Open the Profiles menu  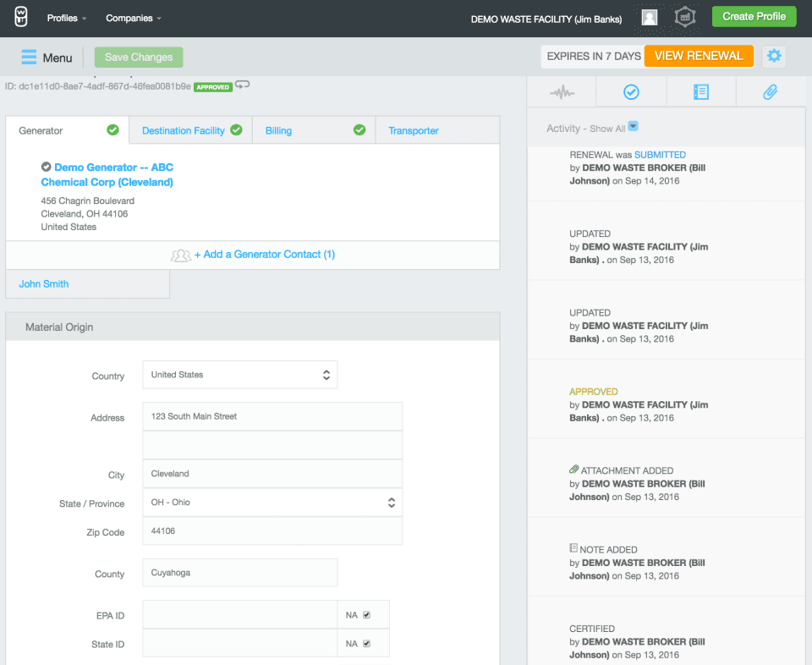tap(67, 18)
